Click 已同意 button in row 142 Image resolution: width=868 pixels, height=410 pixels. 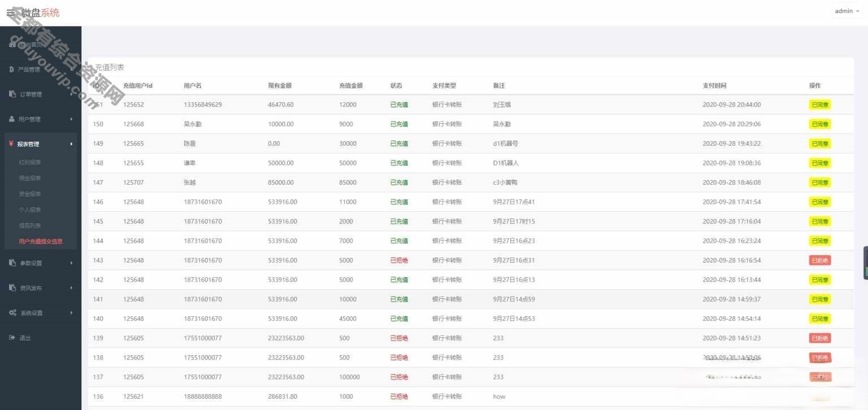(x=820, y=280)
